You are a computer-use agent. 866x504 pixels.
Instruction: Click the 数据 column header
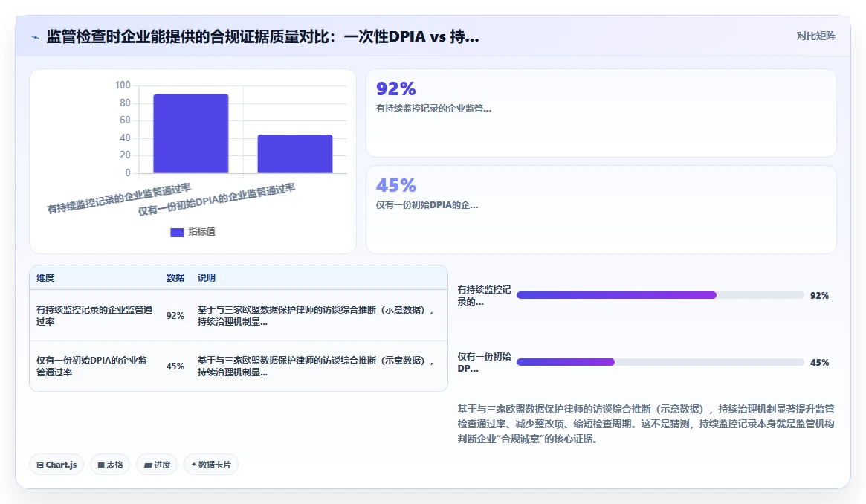coord(175,278)
